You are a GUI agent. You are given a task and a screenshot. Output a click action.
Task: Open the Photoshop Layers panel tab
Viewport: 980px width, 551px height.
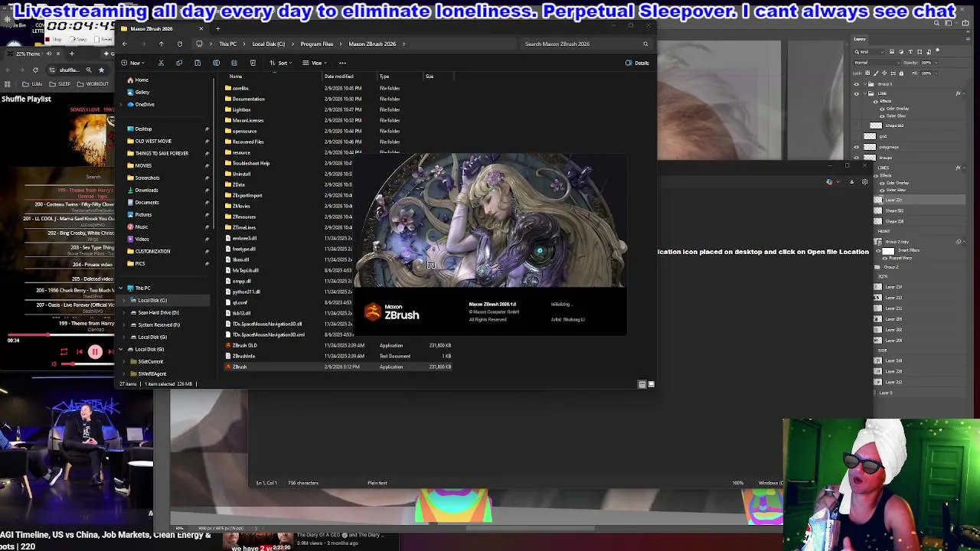[x=860, y=39]
